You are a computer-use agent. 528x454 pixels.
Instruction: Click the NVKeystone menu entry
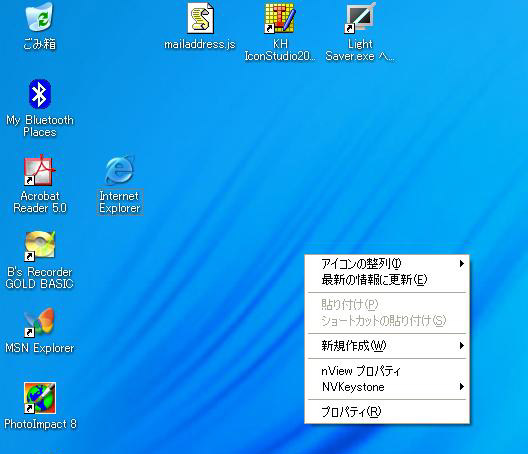[x=387, y=387]
